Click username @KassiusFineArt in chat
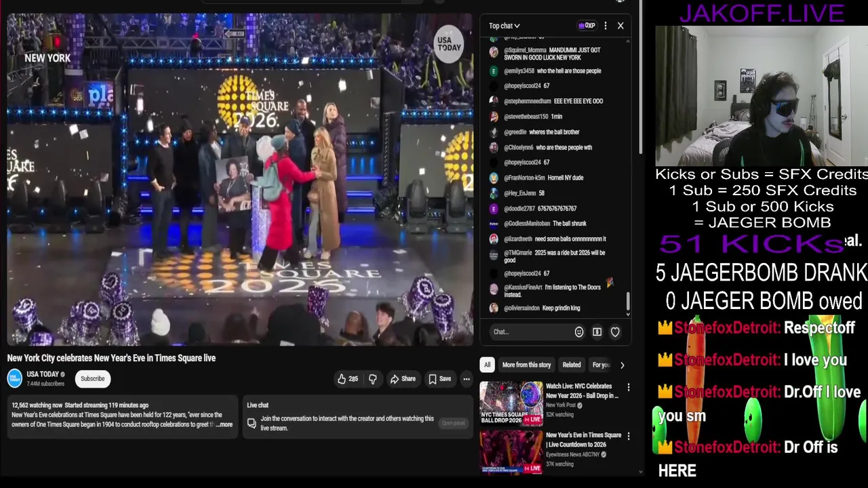The width and height of the screenshot is (868, 488). [x=523, y=287]
